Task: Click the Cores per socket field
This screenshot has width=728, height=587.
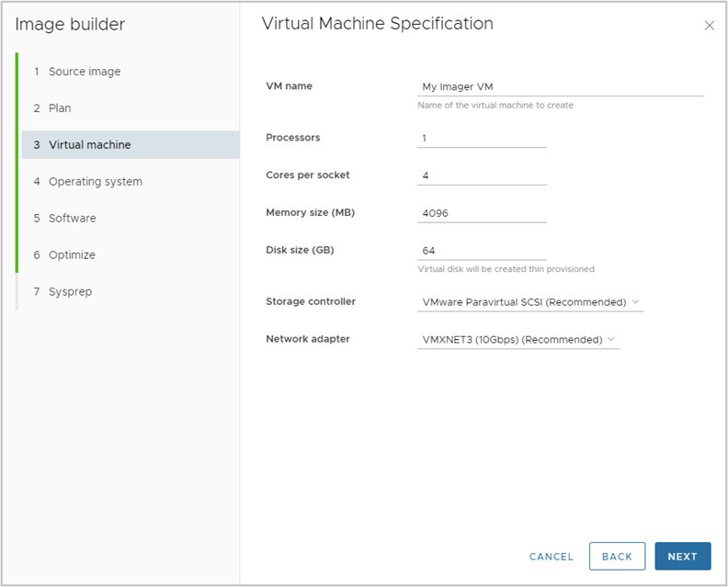Action: [x=482, y=175]
